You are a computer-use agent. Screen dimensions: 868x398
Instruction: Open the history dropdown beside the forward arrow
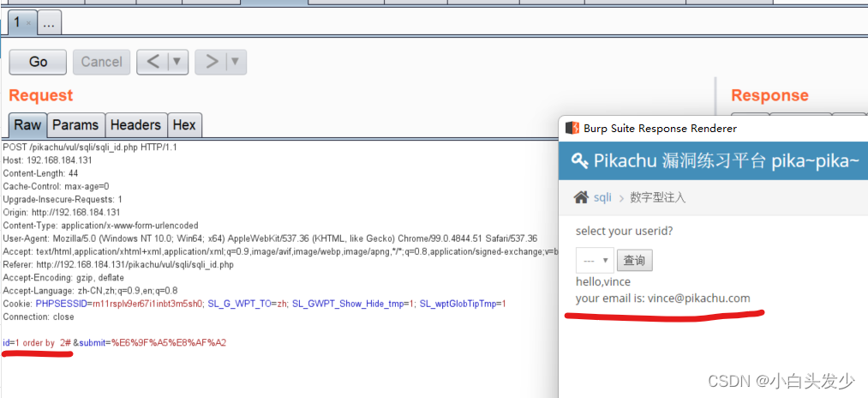236,62
